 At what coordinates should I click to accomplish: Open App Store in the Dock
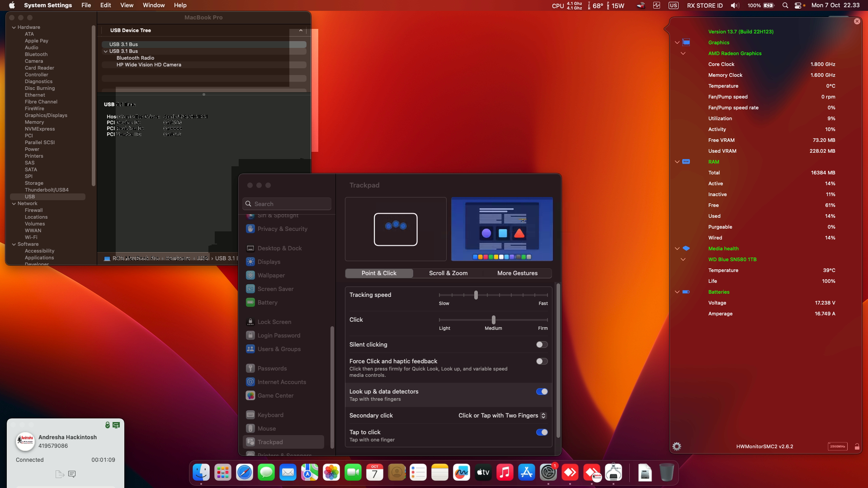point(527,473)
